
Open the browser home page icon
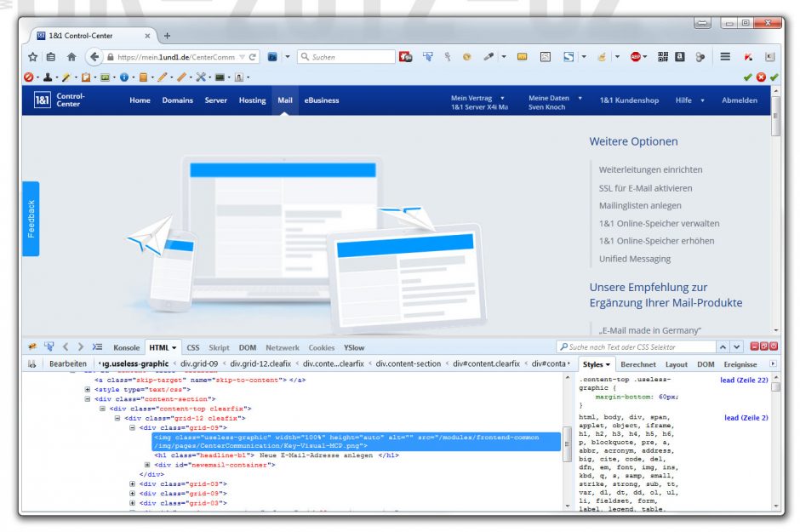71,57
